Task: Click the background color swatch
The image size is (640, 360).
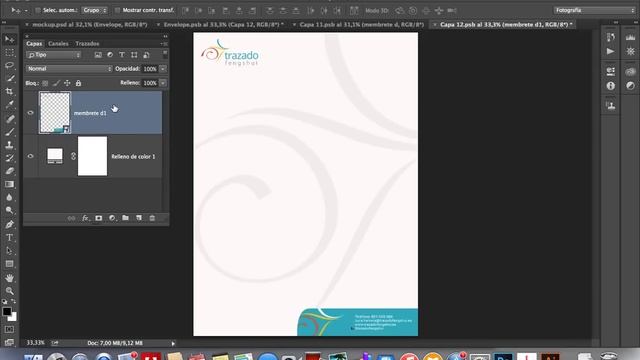Action: [x=13, y=318]
